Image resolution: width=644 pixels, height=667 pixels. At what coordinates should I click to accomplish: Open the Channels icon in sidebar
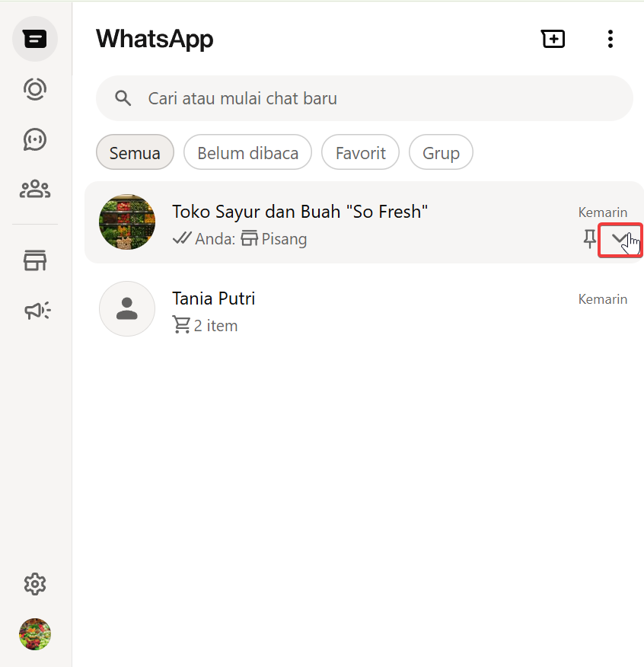pyautogui.click(x=35, y=139)
